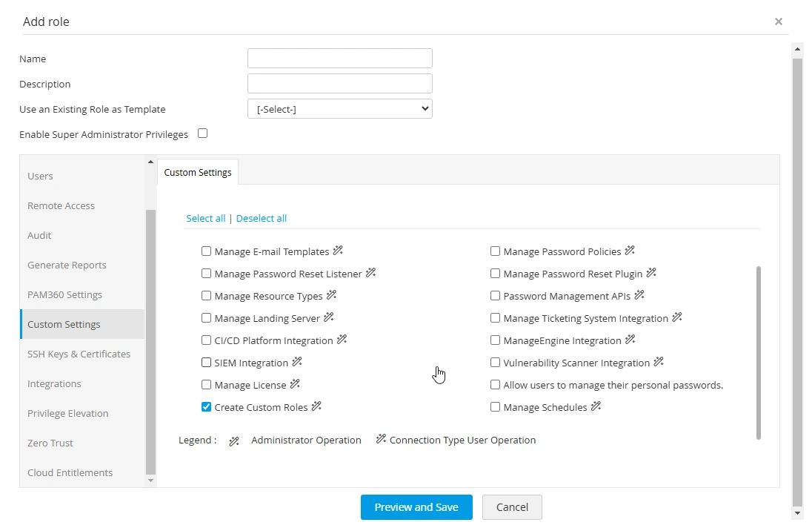Click the icon beside SIEM Integration
Screen dimensions: 812x528
pos(297,363)
